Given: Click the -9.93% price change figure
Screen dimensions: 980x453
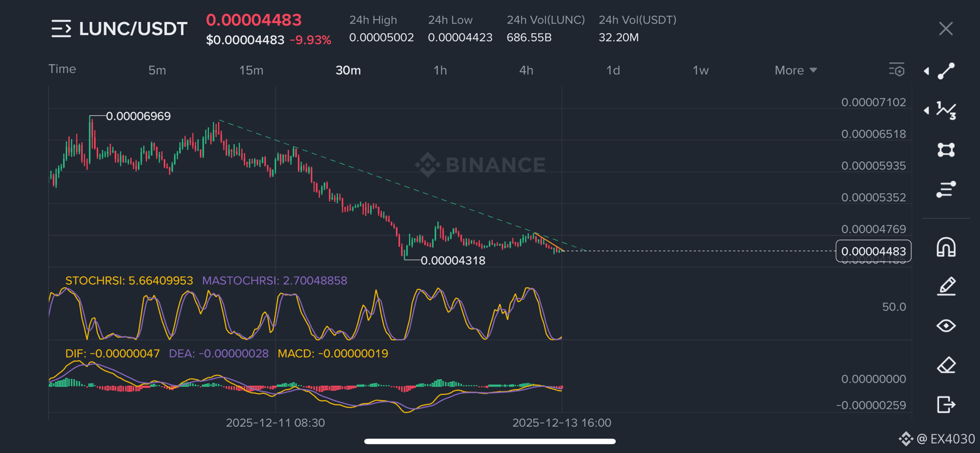Looking at the screenshot, I should pos(311,40).
